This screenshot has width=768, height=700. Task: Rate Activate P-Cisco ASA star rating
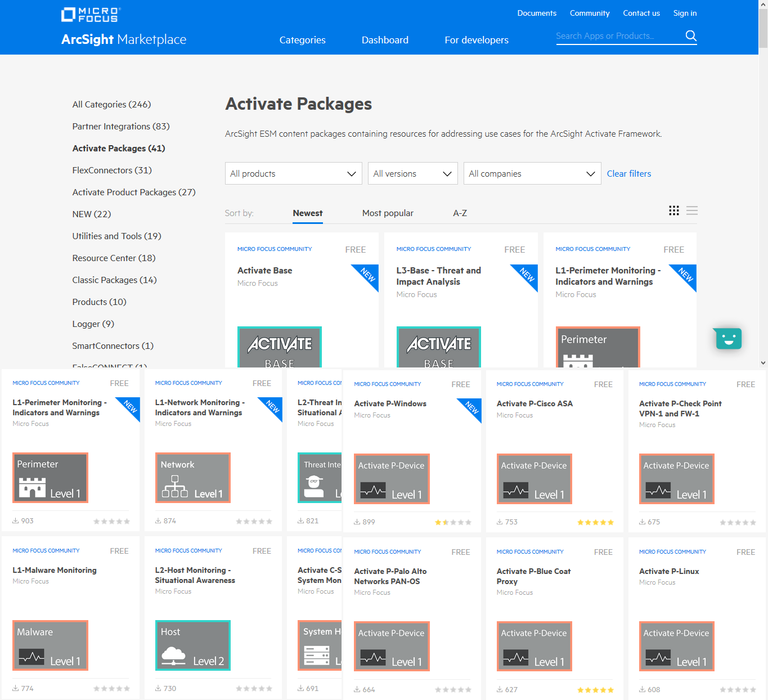[x=595, y=522]
